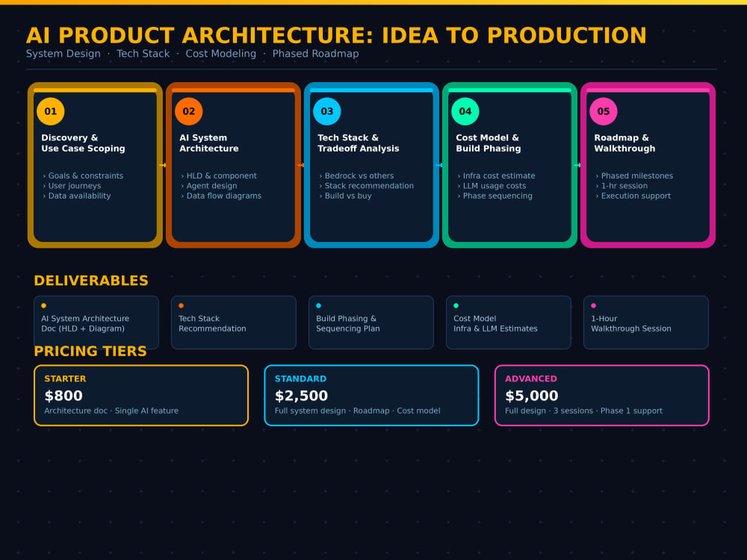
Task: Click the 'Data flow diagrams' bullet
Action: pyautogui.click(x=221, y=196)
